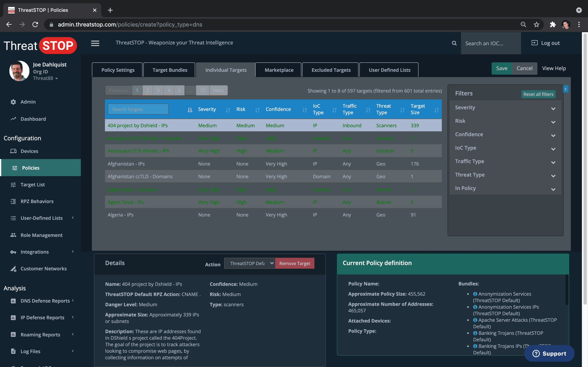Image resolution: width=588 pixels, height=367 pixels.
Task: Open the Admin settings via gear icon
Action: tap(13, 102)
